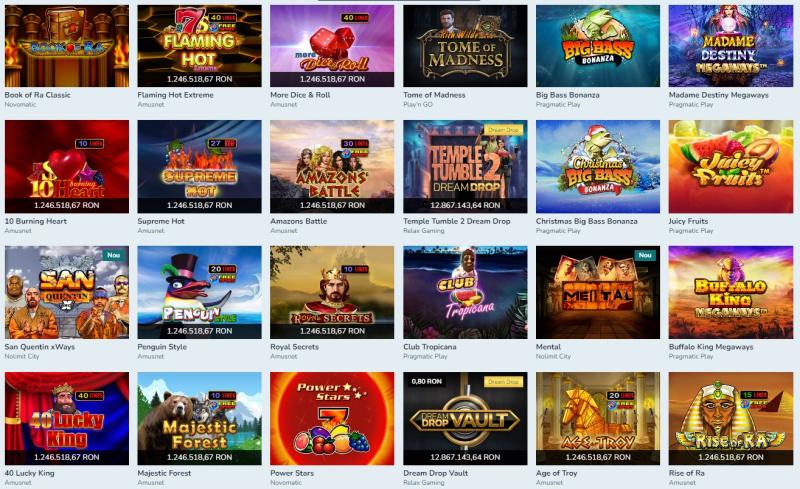This screenshot has width=800, height=489.
Task: Select the Juicy Fruits game tile
Action: [x=731, y=166]
